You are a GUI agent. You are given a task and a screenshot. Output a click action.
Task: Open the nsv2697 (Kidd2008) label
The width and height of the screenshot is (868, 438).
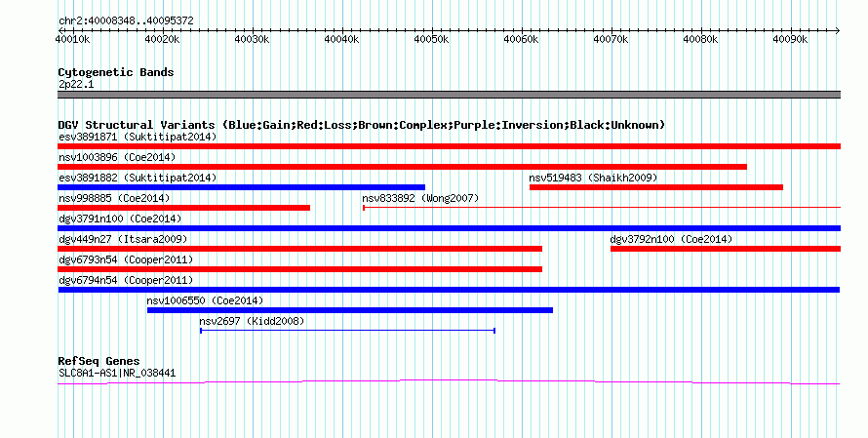click(x=252, y=321)
